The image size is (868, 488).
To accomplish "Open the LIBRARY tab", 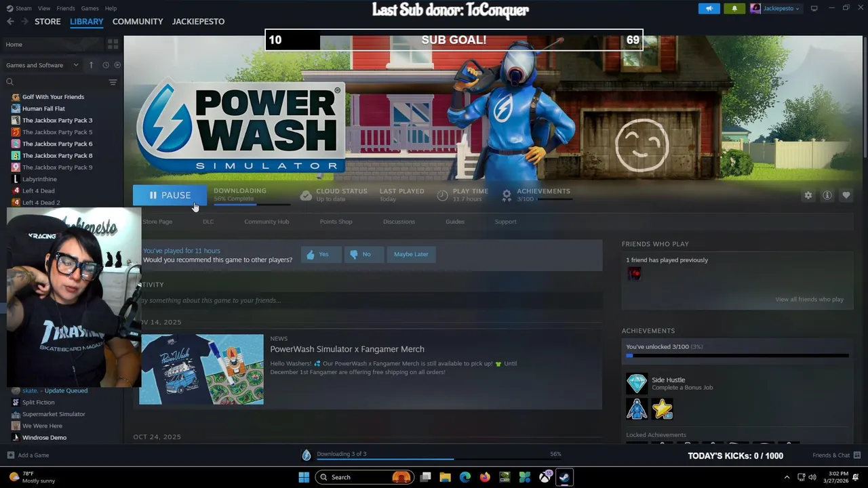I will pos(87,21).
